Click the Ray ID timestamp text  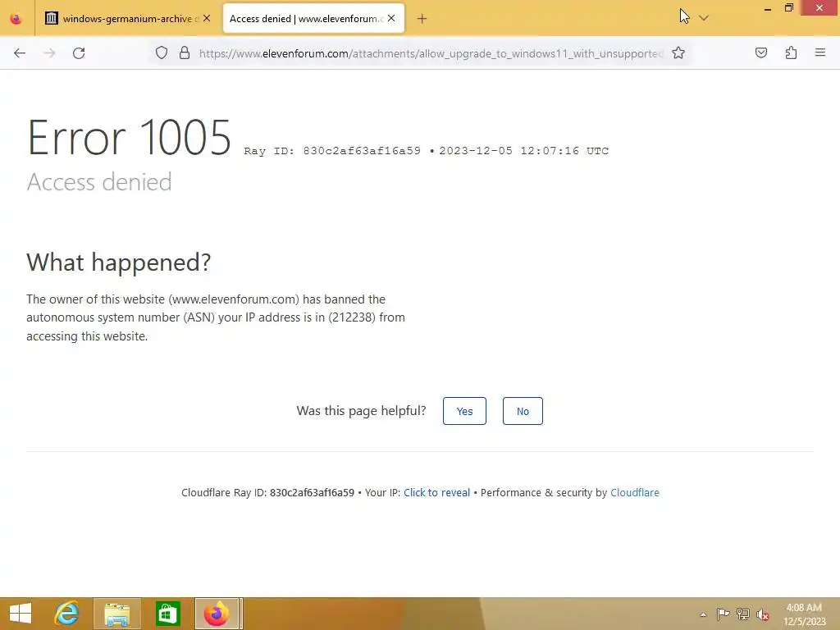tap(426, 151)
